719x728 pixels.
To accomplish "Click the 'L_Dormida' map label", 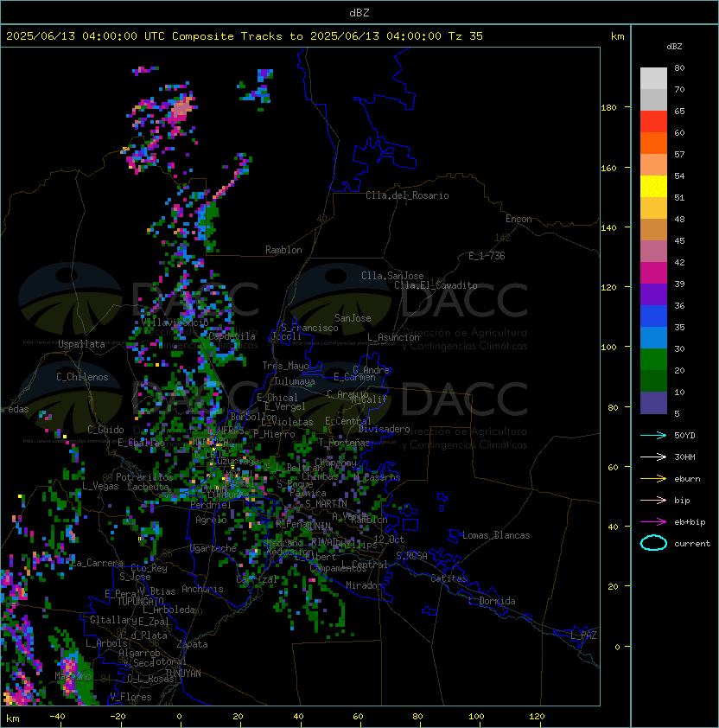I will (492, 601).
